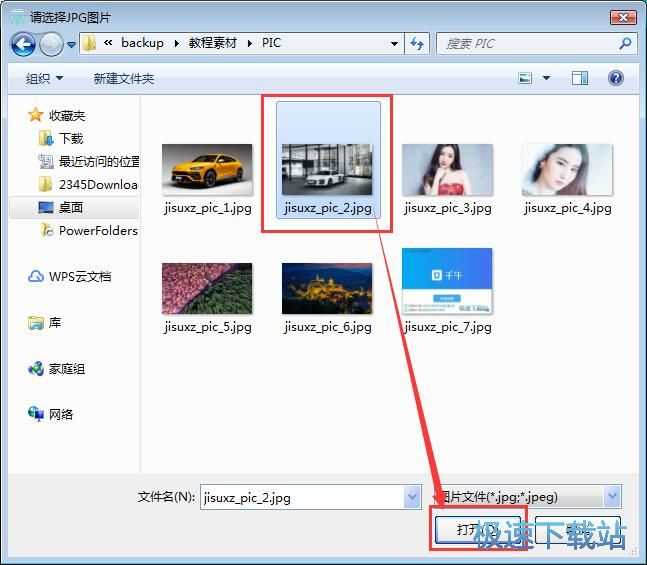
Task: Select 2345Download folder in navigation pane
Action: (98, 184)
